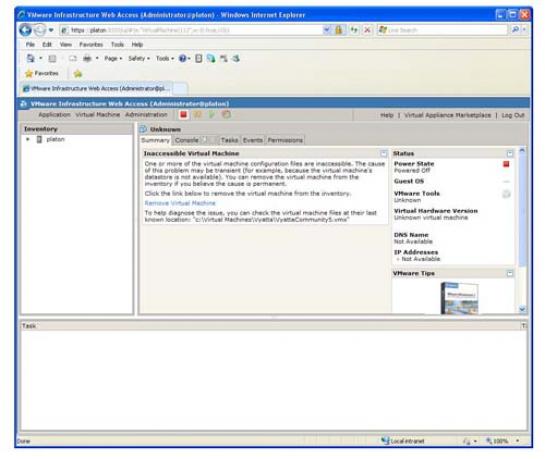The width and height of the screenshot is (545, 459).
Task: Click the browser Back arrow button
Action: [25, 30]
